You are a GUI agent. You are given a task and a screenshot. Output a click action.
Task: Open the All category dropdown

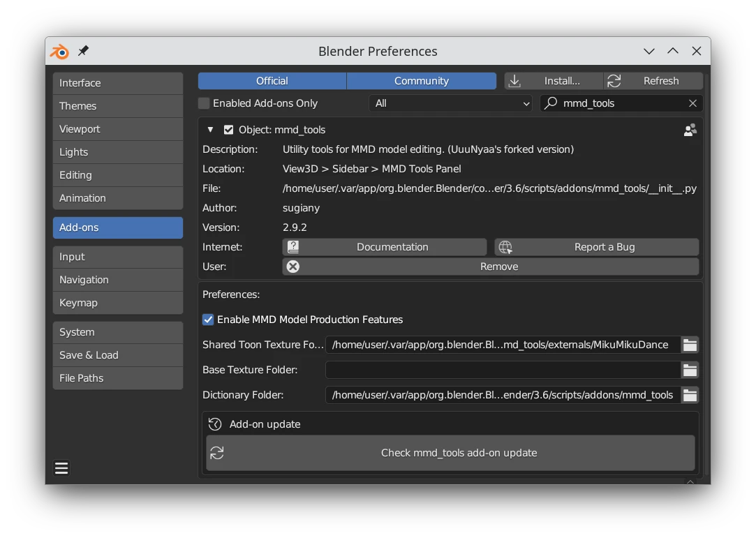[x=451, y=103]
